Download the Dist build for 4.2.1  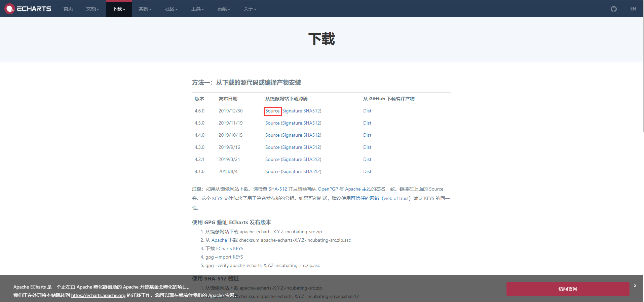pos(367,159)
